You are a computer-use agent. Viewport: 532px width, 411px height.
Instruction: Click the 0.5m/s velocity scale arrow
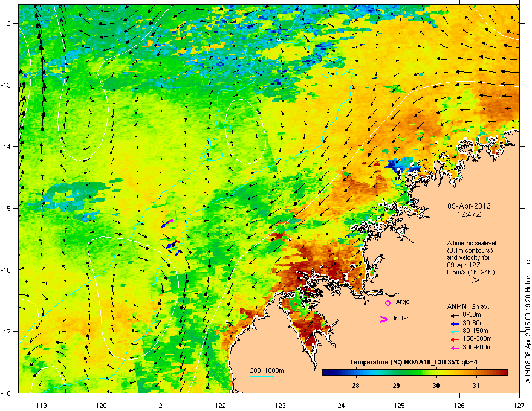(x=467, y=280)
